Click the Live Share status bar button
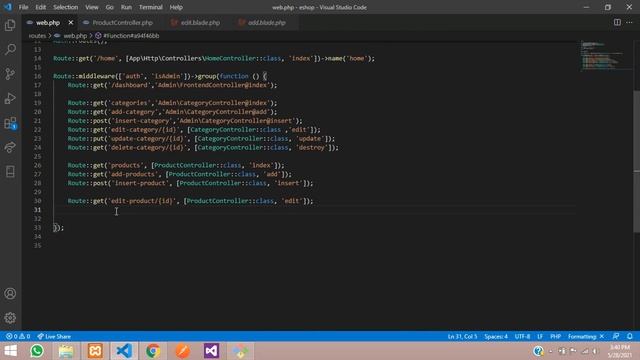 pyautogui.click(x=54, y=336)
